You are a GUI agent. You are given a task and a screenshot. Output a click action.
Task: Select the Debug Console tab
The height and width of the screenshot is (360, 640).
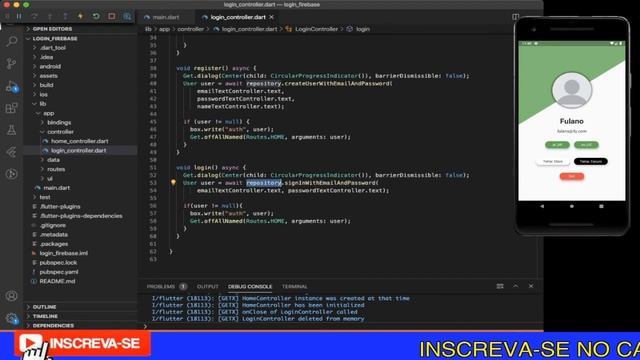click(250, 287)
